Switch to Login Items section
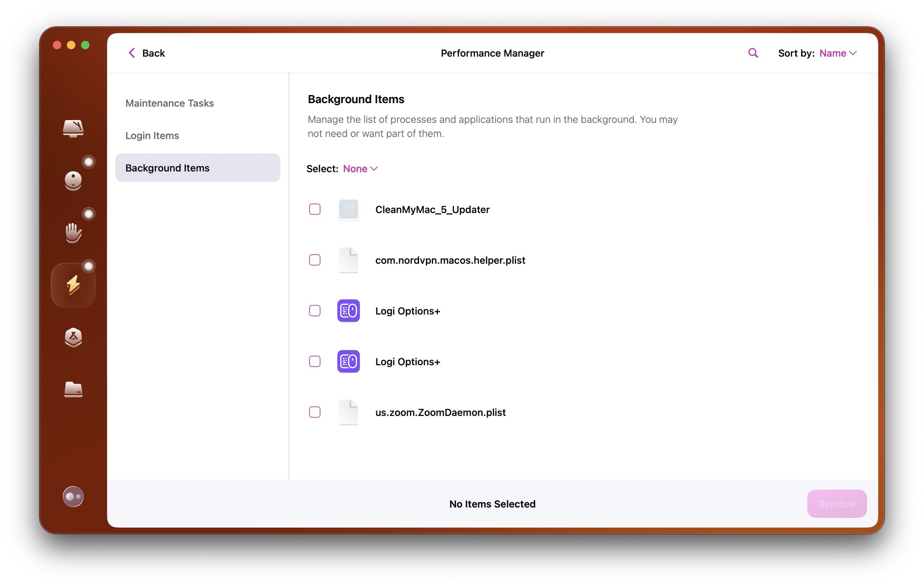 click(152, 135)
